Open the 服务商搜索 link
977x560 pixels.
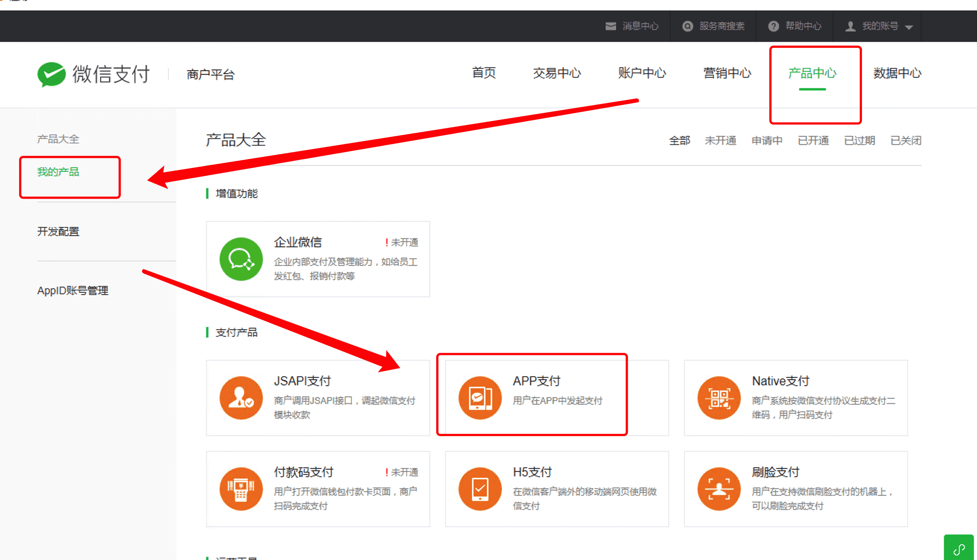click(x=722, y=26)
